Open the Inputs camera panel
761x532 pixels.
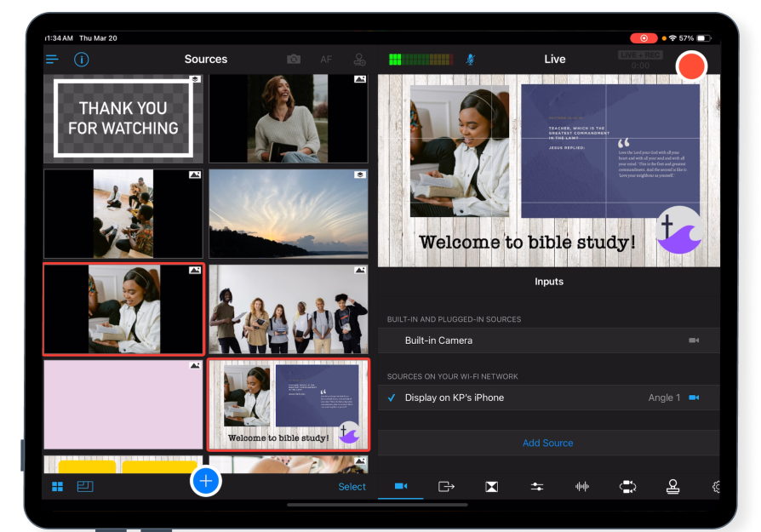[x=400, y=486]
